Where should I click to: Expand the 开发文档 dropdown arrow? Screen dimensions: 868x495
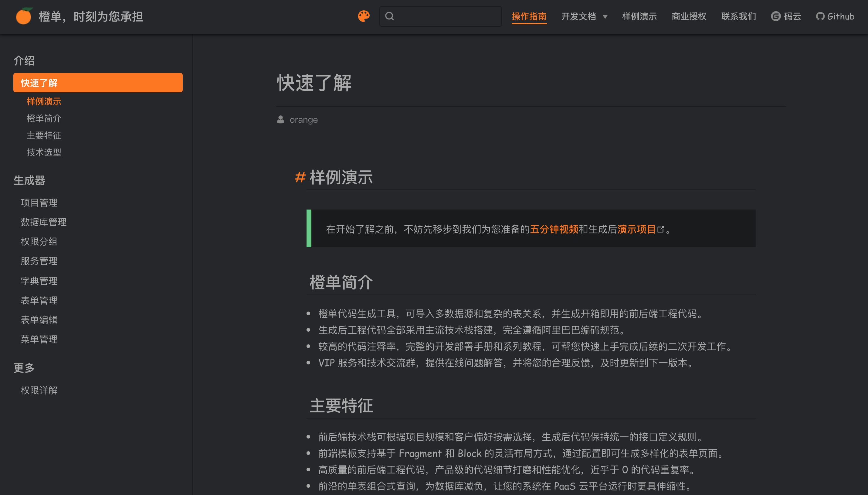pos(605,17)
